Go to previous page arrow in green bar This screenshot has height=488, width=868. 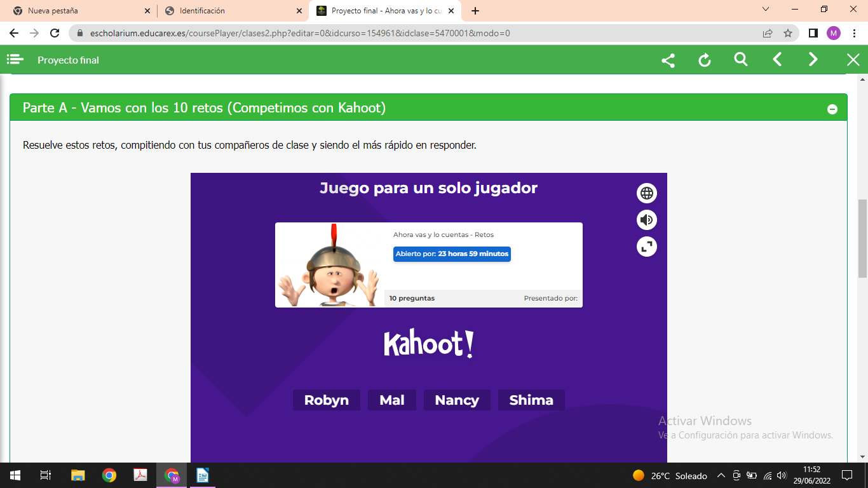point(777,60)
